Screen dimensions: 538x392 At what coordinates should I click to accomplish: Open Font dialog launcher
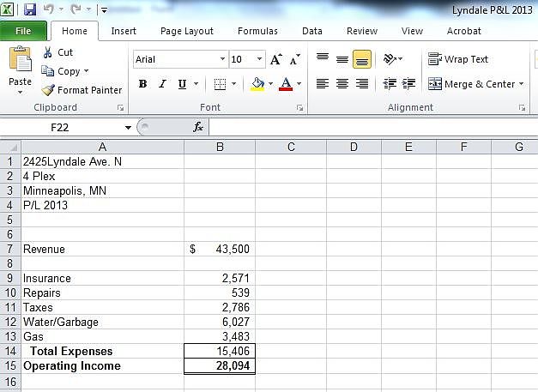(x=299, y=108)
